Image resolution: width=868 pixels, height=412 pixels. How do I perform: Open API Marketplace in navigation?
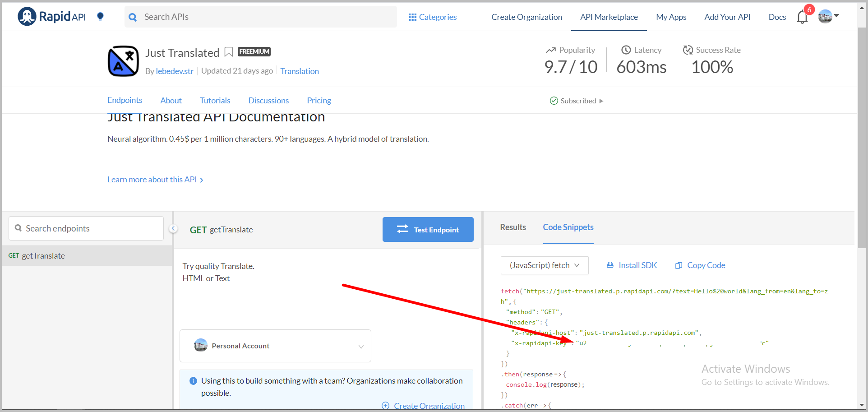tap(609, 17)
